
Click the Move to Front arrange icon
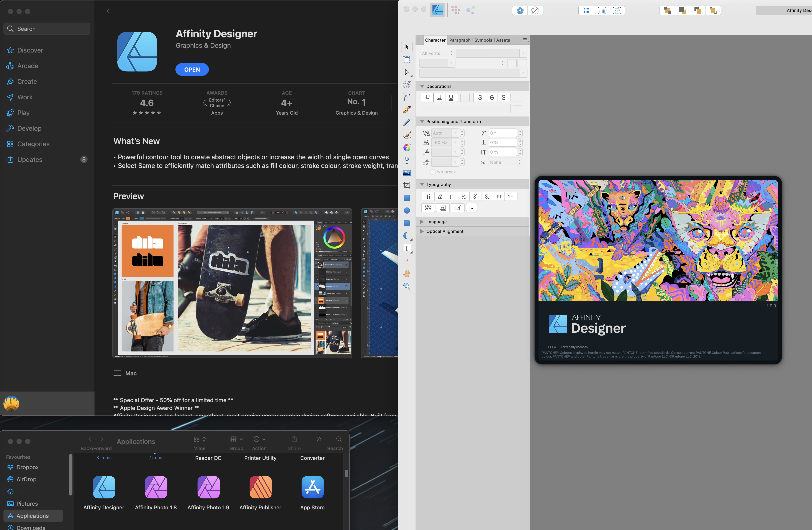[x=713, y=11]
